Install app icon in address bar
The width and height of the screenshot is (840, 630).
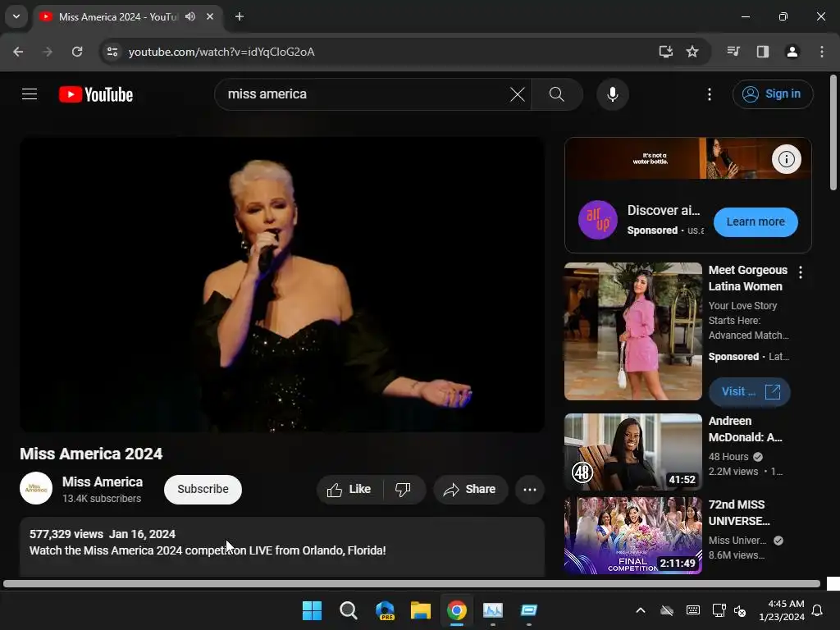click(665, 52)
